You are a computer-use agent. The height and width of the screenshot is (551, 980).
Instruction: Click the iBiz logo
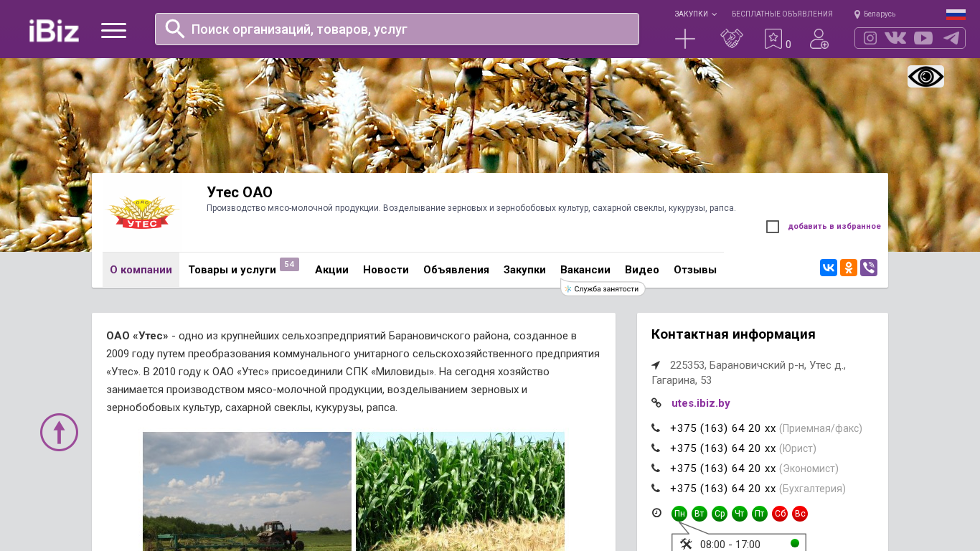(54, 30)
